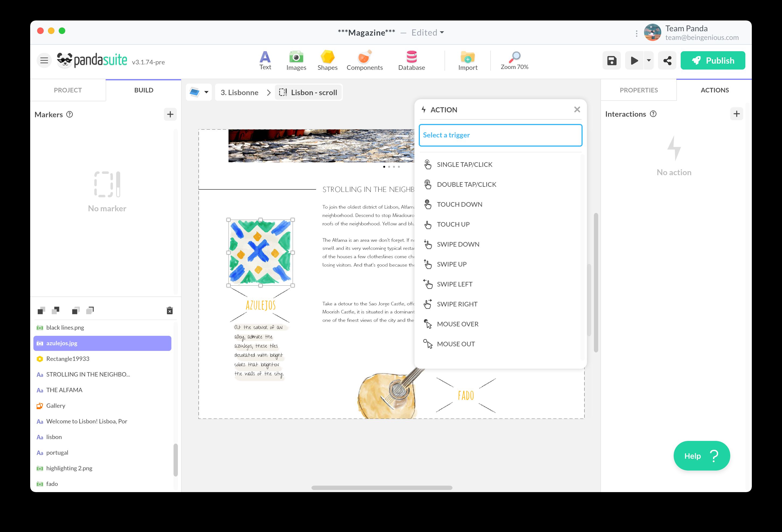Click the share project icon
Viewport: 782px width, 532px height.
(667, 61)
